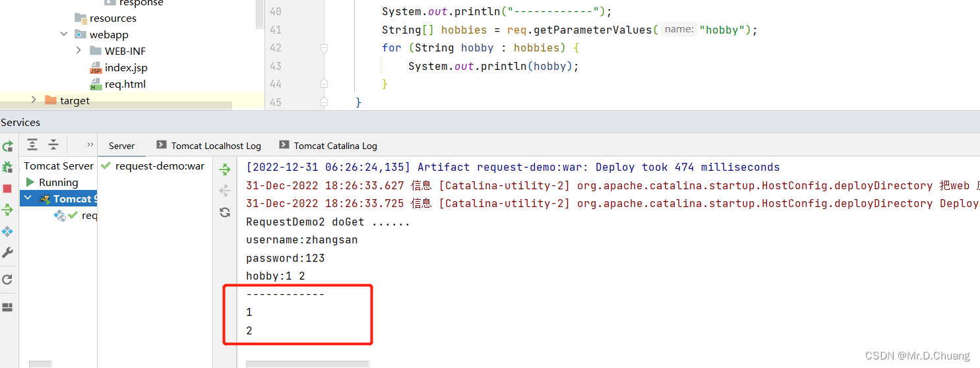The width and height of the screenshot is (980, 368).
Task: Select request-demo:war artifact entry
Action: (x=160, y=166)
